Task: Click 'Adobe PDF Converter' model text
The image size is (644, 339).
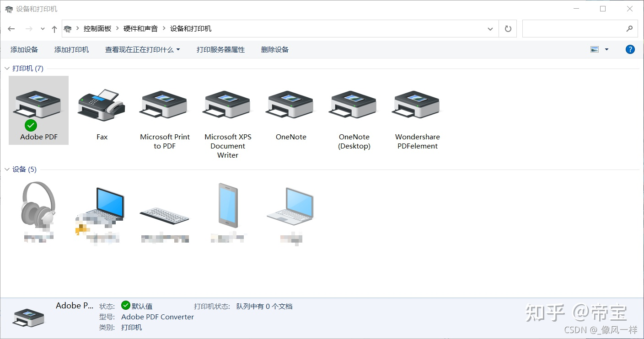Action: tap(158, 317)
